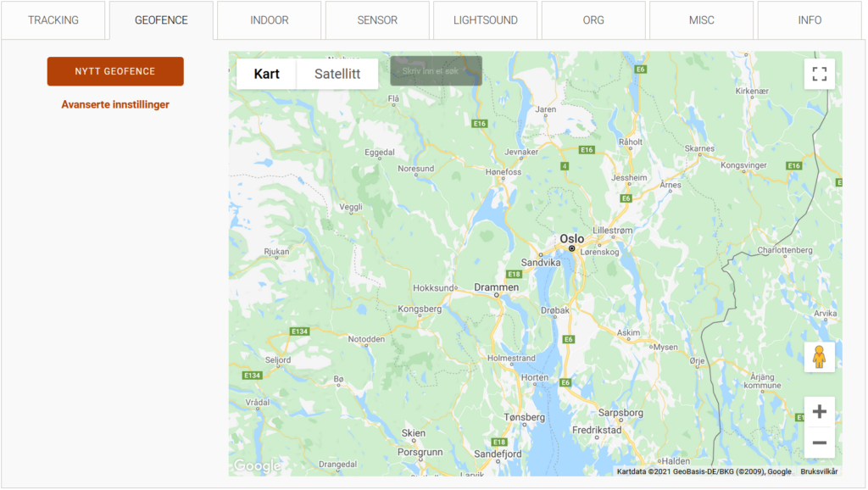This screenshot has width=868, height=490.
Task: Open the Indoor tab
Action: pos(269,20)
